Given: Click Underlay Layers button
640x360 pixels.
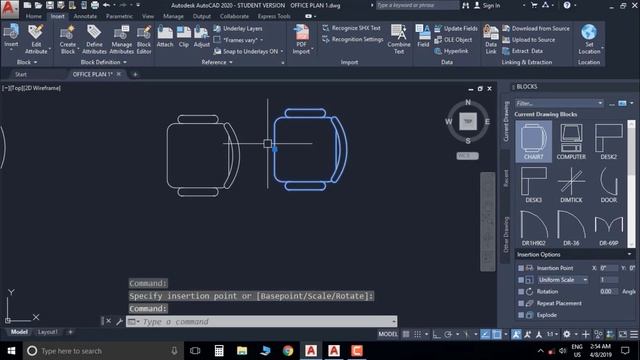Looking at the screenshot, I should 238,29.
